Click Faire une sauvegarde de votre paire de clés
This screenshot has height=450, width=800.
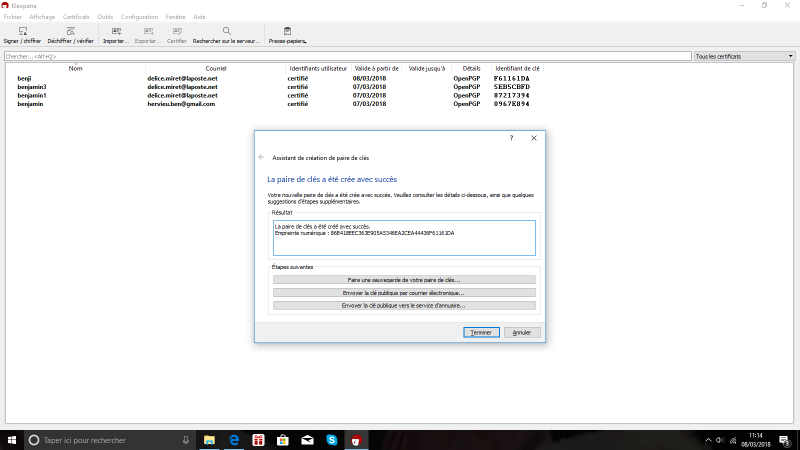click(x=404, y=281)
